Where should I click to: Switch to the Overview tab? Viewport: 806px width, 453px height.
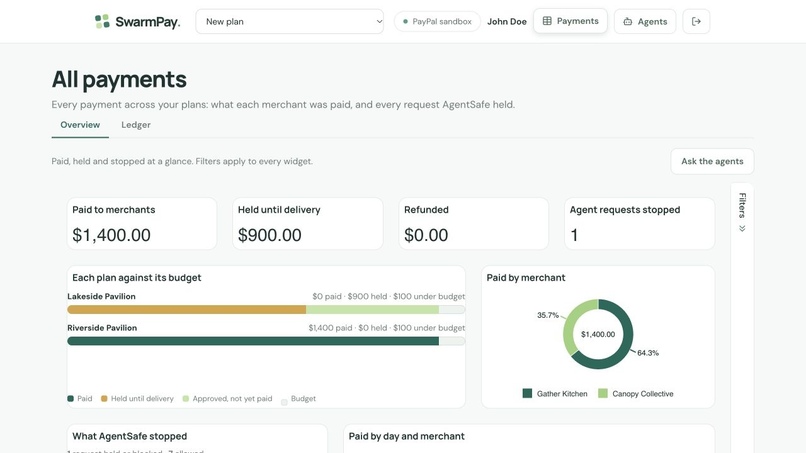tap(80, 125)
